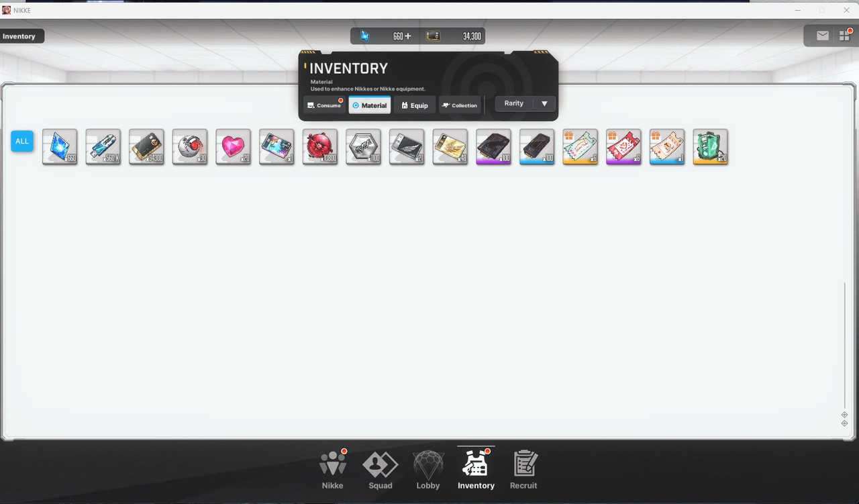Switch to the Equip tab

(x=414, y=105)
